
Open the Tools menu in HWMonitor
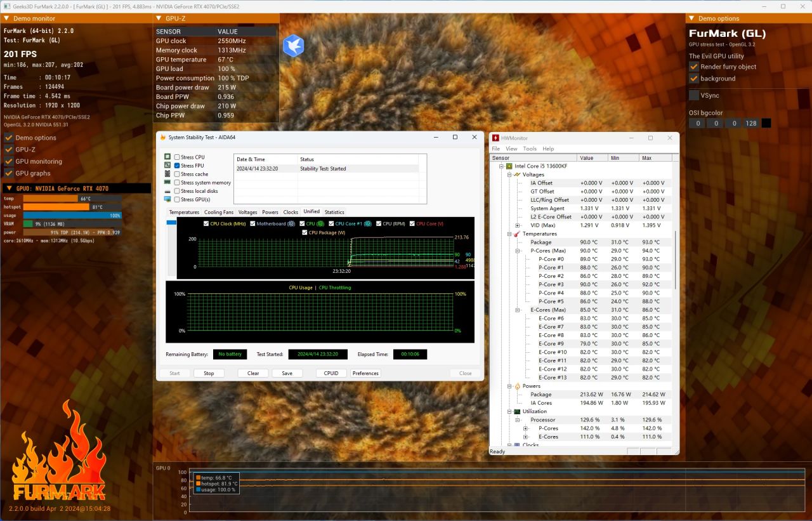[529, 148]
